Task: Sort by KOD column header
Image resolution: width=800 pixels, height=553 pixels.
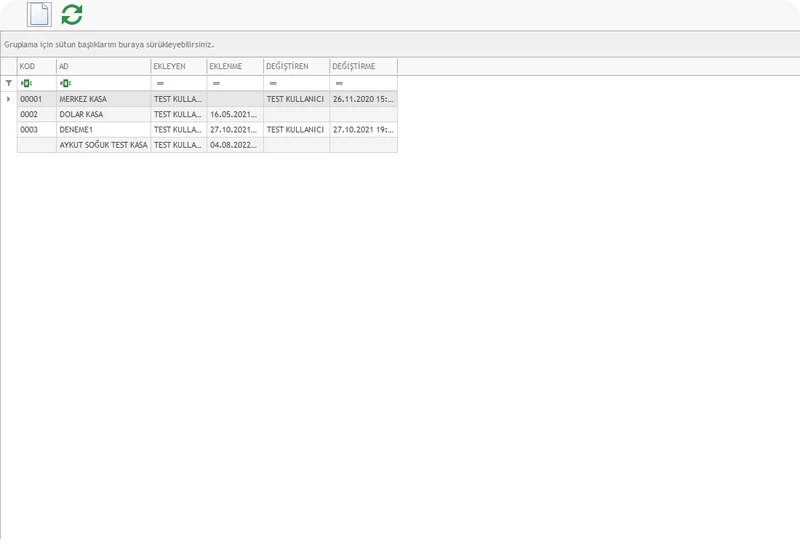Action: click(x=37, y=66)
